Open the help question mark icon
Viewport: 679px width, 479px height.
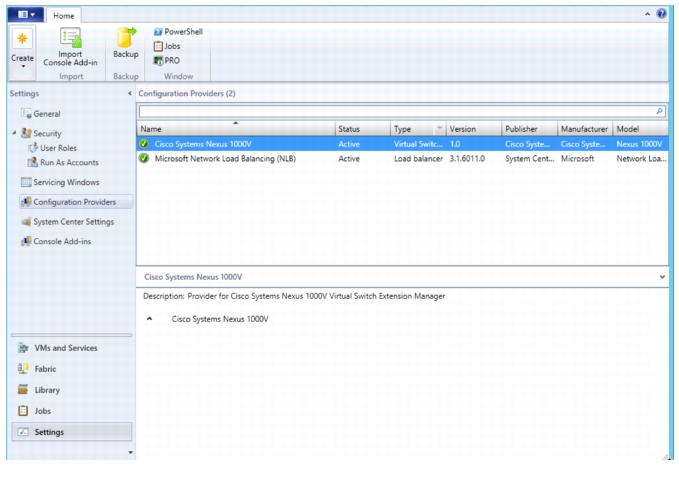pos(661,14)
